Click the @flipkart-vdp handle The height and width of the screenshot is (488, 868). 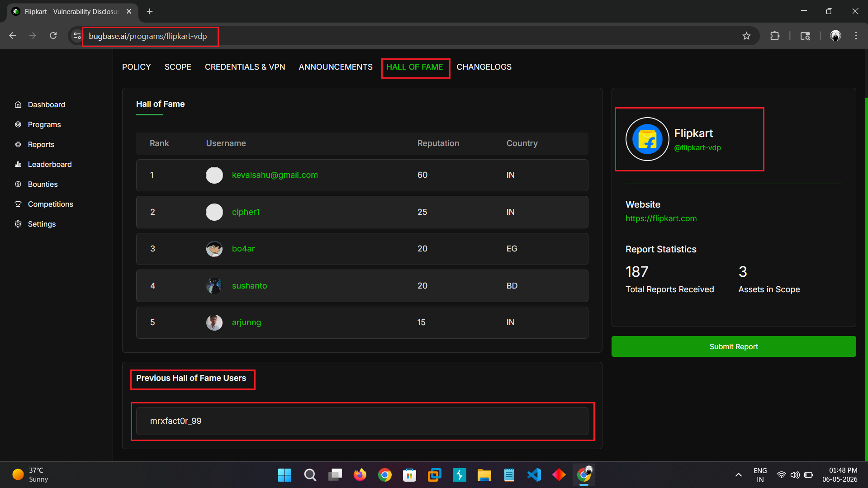(x=697, y=148)
